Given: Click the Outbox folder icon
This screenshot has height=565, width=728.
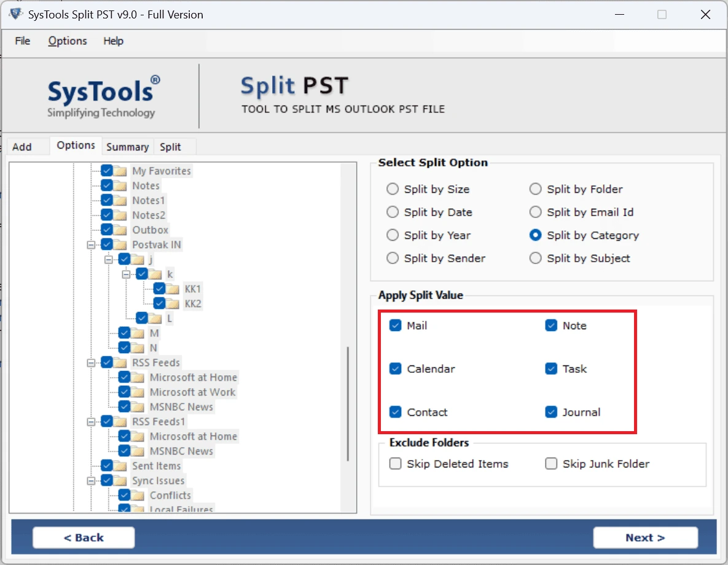Looking at the screenshot, I should click(120, 230).
